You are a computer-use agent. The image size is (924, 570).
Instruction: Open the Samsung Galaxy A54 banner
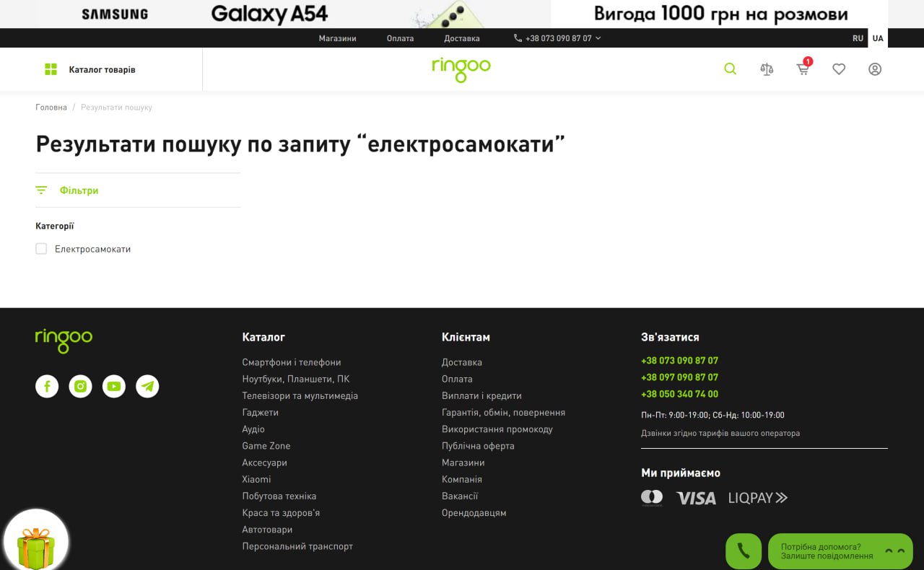click(462, 14)
